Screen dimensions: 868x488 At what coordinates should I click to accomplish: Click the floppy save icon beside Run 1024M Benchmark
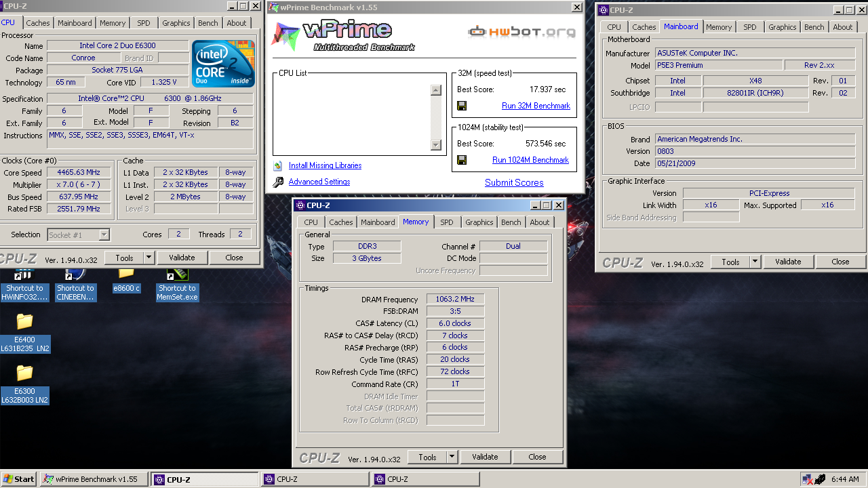tap(462, 160)
